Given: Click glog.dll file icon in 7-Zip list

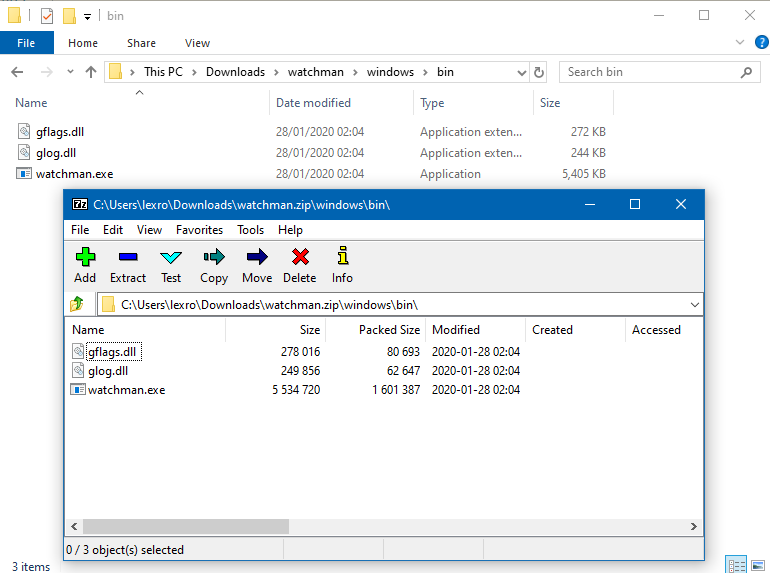Looking at the screenshot, I should (78, 370).
